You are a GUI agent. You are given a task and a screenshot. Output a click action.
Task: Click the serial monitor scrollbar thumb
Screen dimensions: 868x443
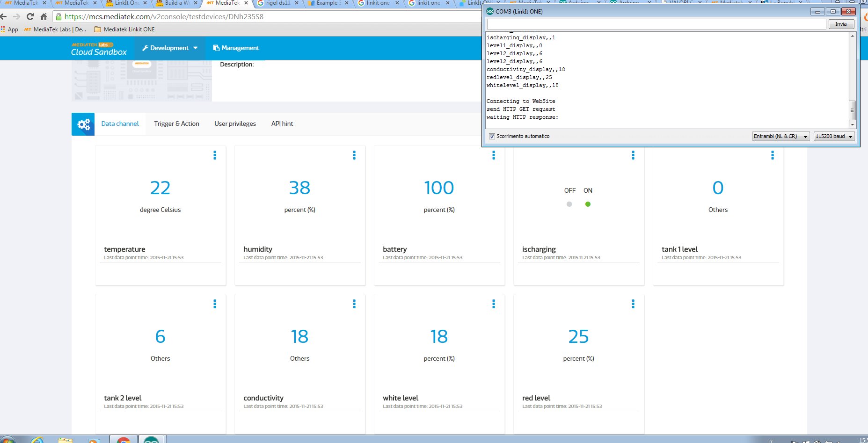[852, 110]
